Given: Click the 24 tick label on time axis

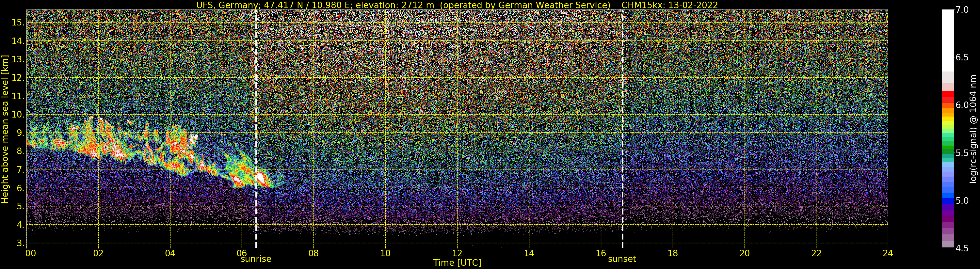Looking at the screenshot, I should [x=888, y=253].
